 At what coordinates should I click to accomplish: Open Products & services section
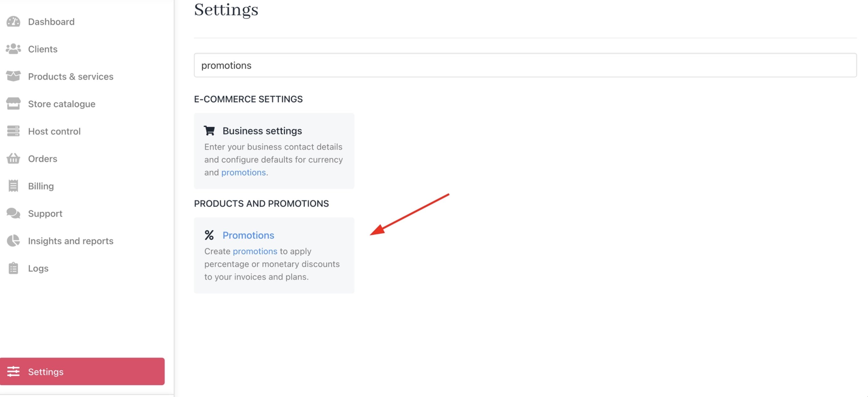tap(70, 76)
